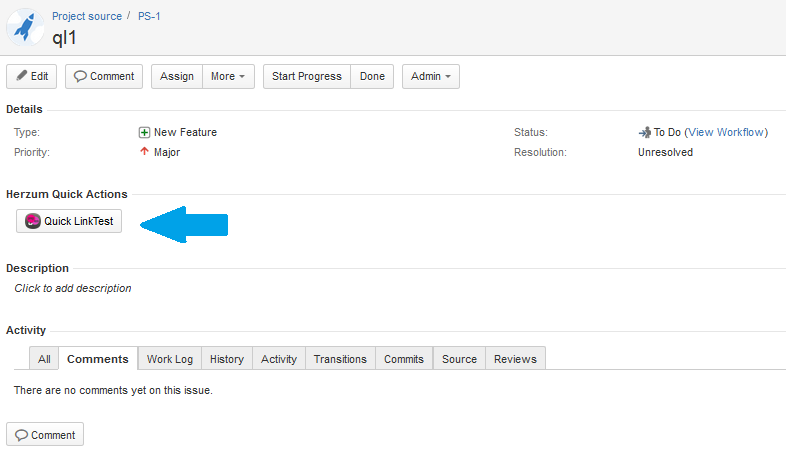Mark issue as Done
The image size is (786, 454).
[x=372, y=76]
